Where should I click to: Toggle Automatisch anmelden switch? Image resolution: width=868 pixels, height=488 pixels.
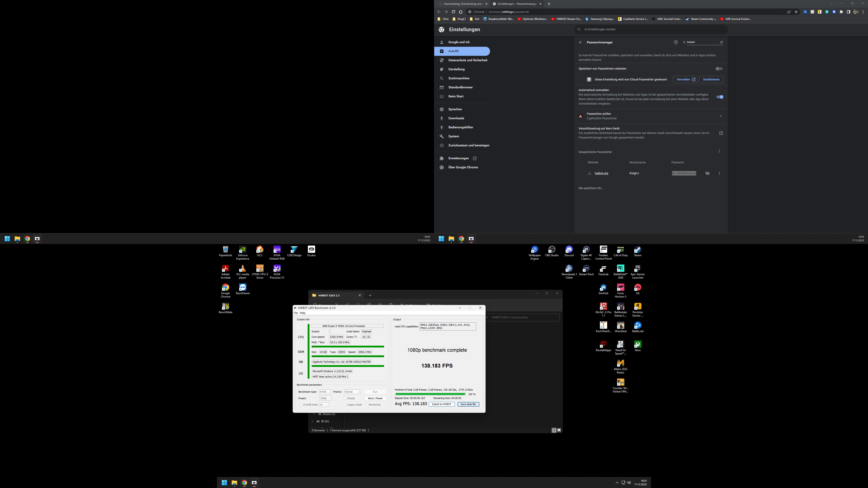[720, 97]
